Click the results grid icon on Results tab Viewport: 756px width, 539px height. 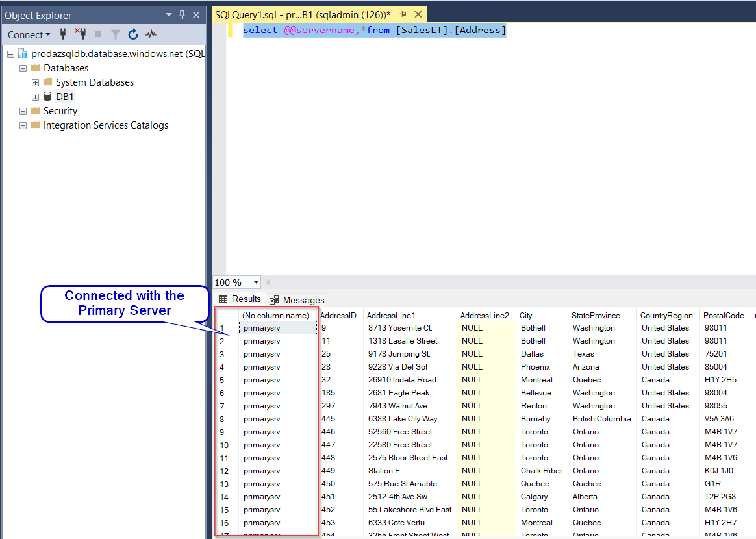pyautogui.click(x=223, y=299)
